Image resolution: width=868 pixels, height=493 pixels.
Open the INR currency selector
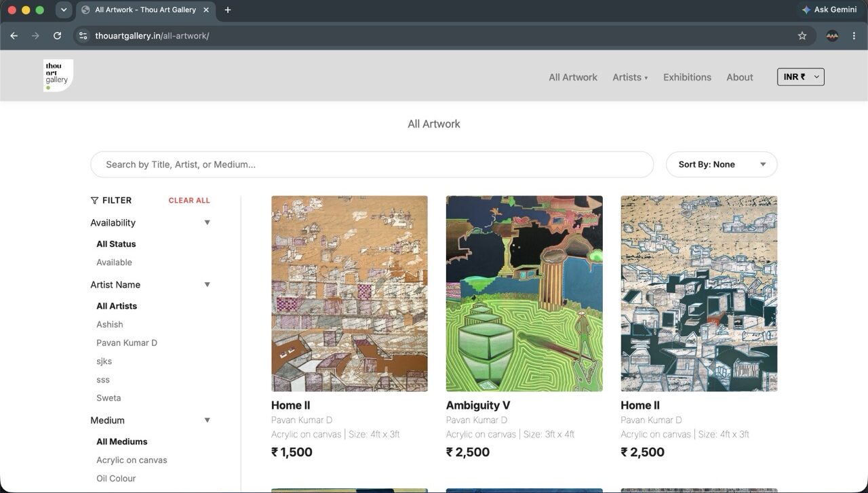801,77
